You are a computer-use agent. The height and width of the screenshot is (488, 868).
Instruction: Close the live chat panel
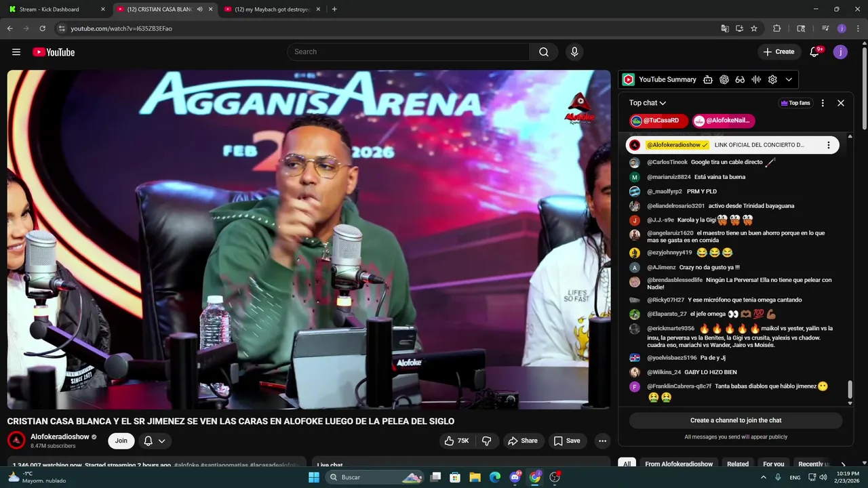click(841, 103)
